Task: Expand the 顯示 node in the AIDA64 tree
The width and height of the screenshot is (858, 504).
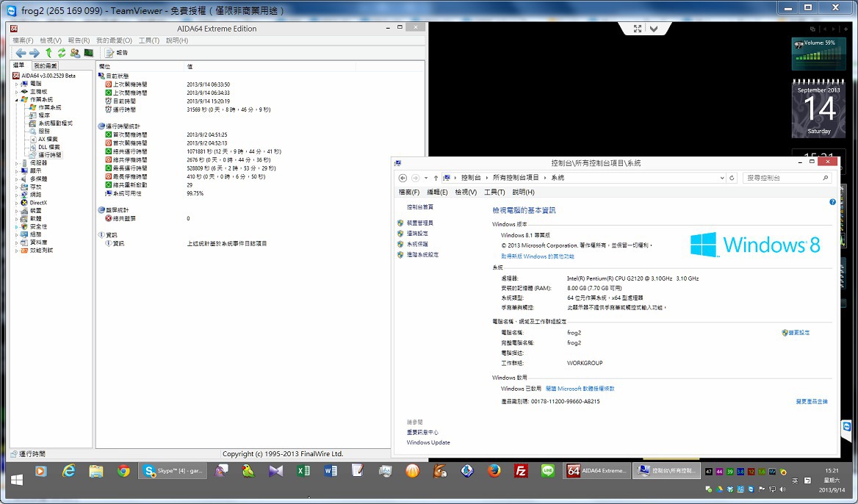Action: [x=16, y=170]
